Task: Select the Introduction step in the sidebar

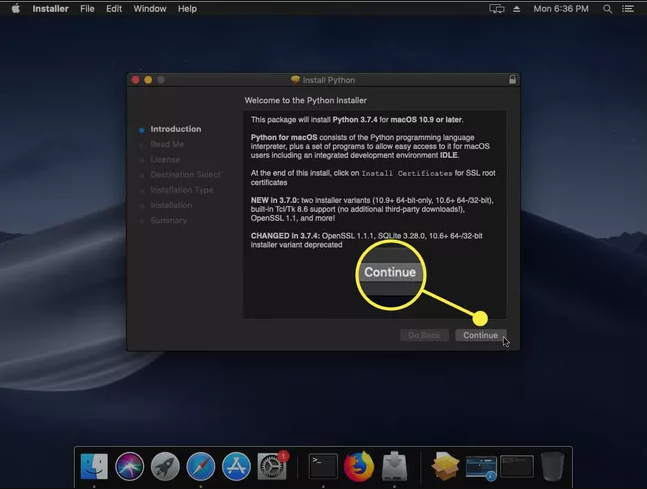Action: point(176,129)
